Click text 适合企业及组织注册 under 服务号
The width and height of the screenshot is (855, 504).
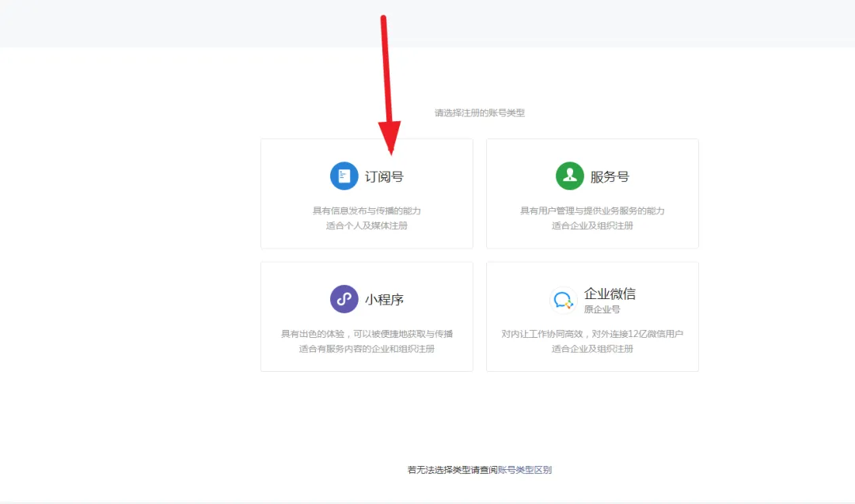pos(592,225)
